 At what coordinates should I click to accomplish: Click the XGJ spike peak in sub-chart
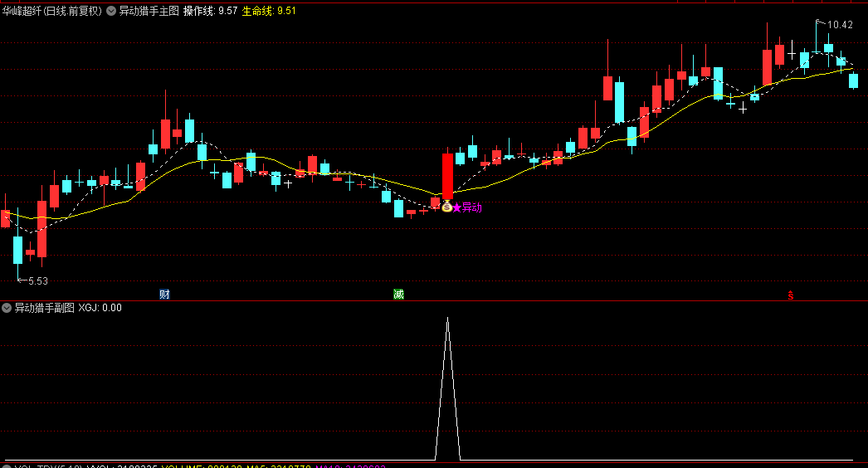(x=448, y=319)
